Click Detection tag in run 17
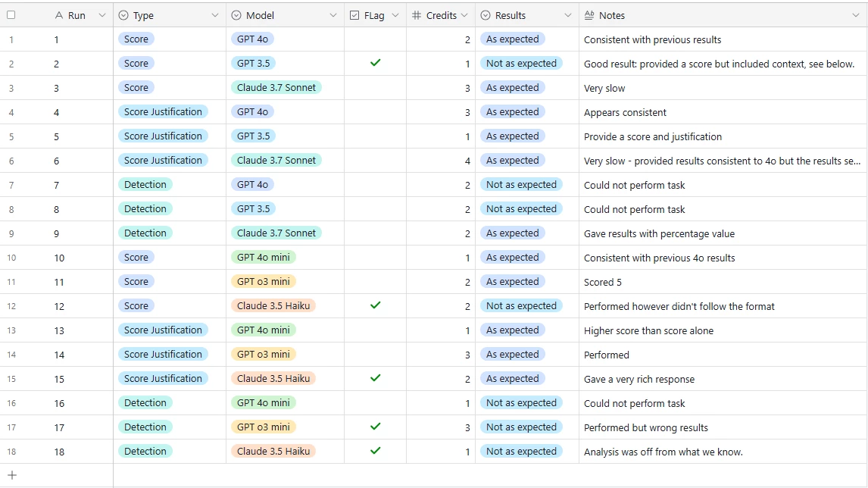 (145, 427)
